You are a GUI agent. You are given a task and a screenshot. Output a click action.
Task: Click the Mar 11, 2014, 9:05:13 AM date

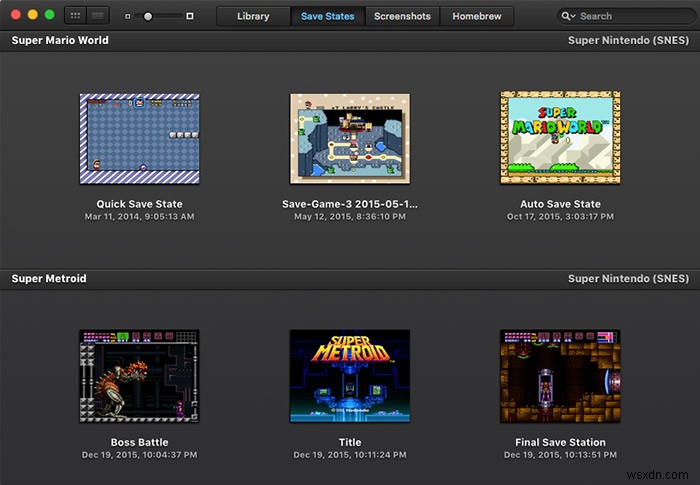(140, 217)
